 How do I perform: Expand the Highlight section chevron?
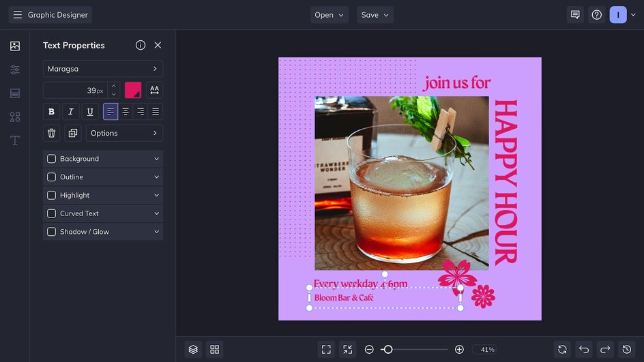click(156, 196)
